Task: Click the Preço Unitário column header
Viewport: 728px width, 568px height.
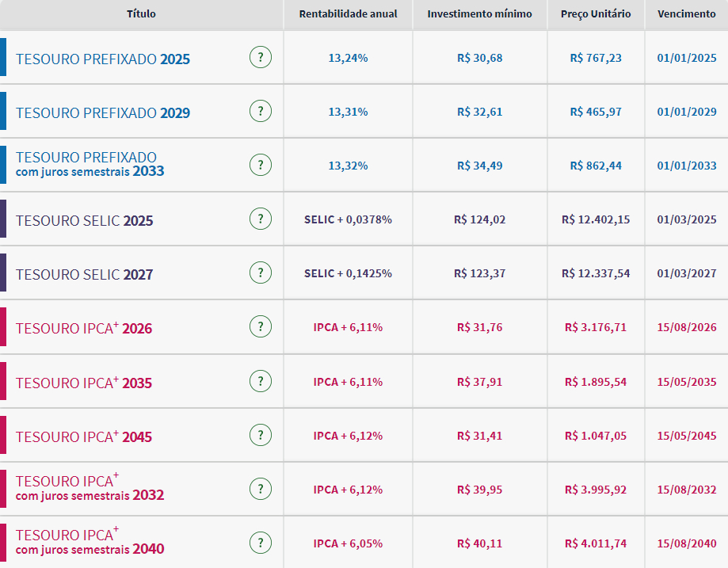Action: (596, 14)
